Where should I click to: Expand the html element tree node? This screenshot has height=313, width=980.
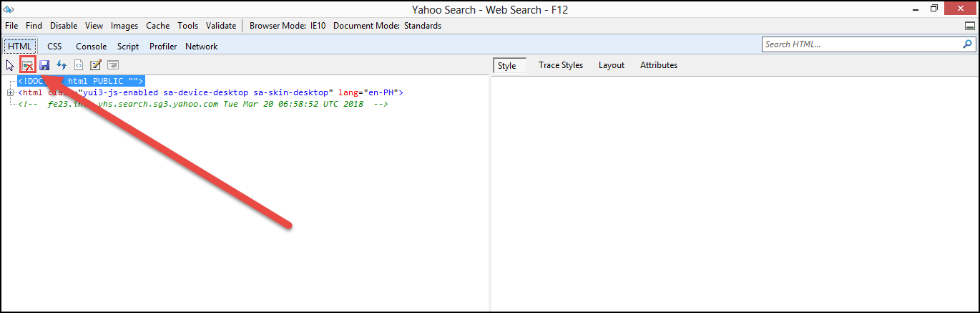point(10,92)
